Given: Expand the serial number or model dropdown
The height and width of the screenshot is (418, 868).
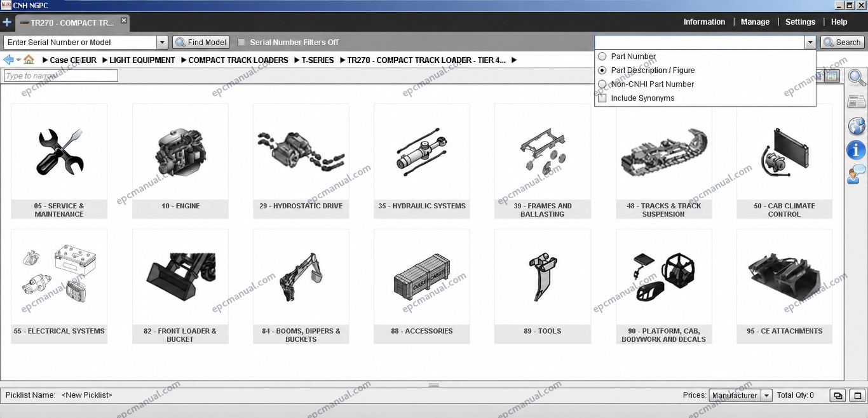Looking at the screenshot, I should 162,43.
